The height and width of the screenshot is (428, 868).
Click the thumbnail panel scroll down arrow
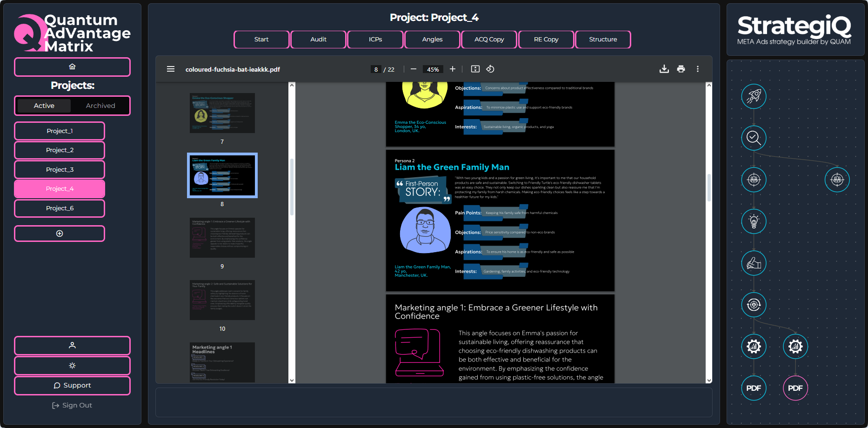pos(292,380)
